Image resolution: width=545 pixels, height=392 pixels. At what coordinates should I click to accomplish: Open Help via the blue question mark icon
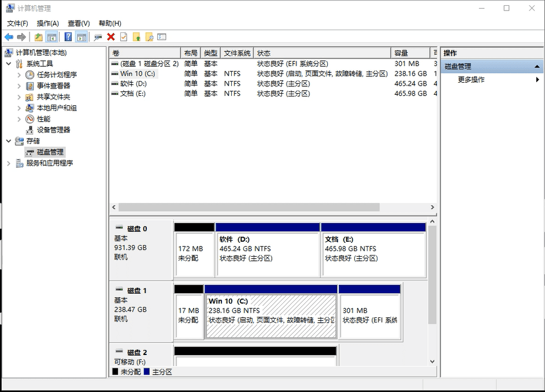tap(68, 36)
